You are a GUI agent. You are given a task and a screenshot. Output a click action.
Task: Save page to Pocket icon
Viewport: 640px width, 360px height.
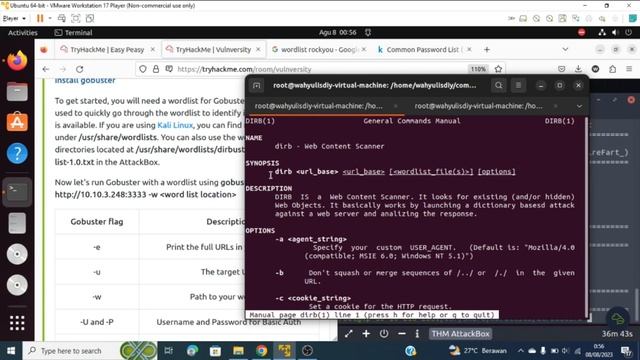tap(562, 69)
